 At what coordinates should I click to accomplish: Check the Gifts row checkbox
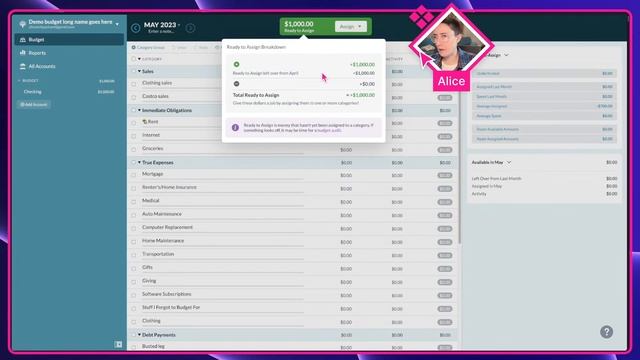tap(133, 268)
